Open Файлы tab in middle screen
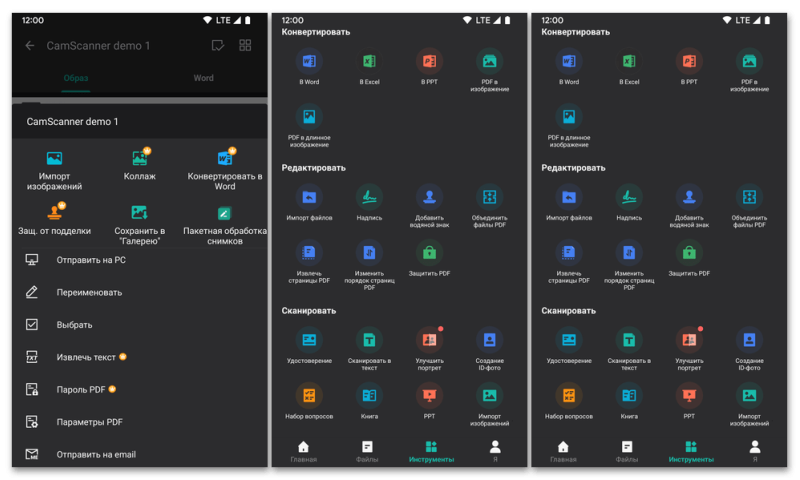This screenshot has height=480, width=800. click(367, 451)
